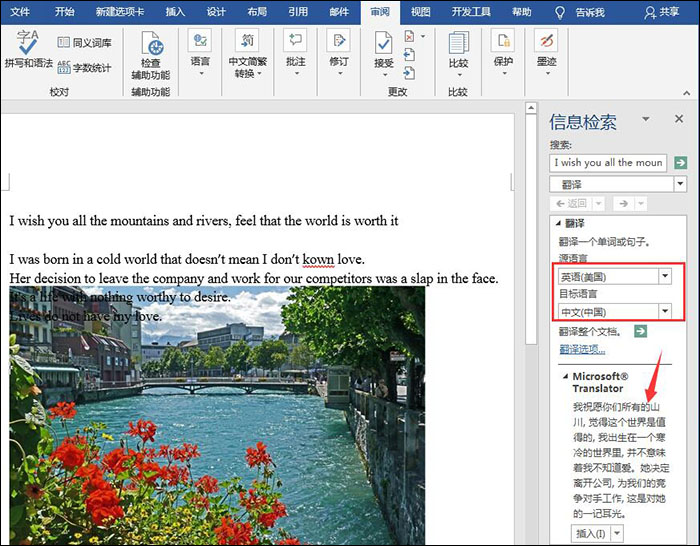This screenshot has width=700, height=546.
Task: Open the Research pane options arrow
Action: [646, 119]
